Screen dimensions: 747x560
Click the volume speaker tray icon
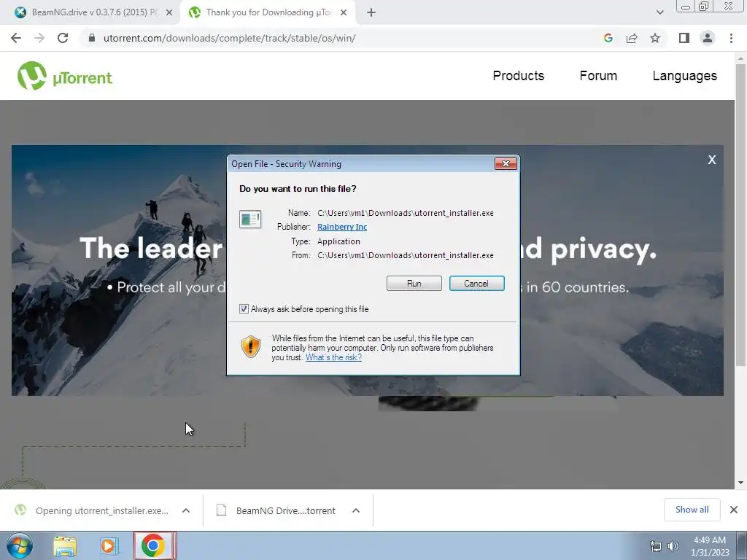click(x=673, y=546)
